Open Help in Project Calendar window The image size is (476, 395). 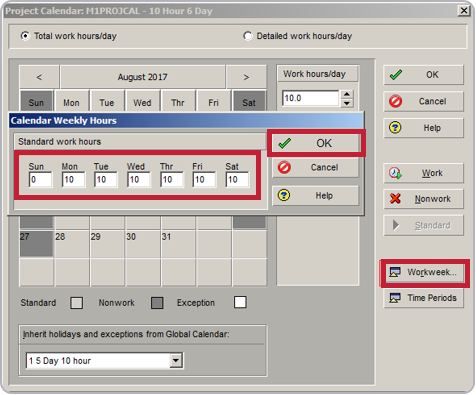(x=424, y=128)
